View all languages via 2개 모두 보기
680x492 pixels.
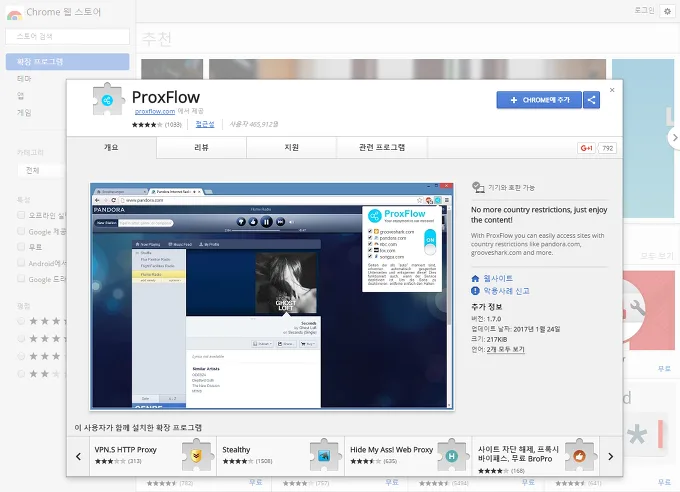tap(506, 349)
